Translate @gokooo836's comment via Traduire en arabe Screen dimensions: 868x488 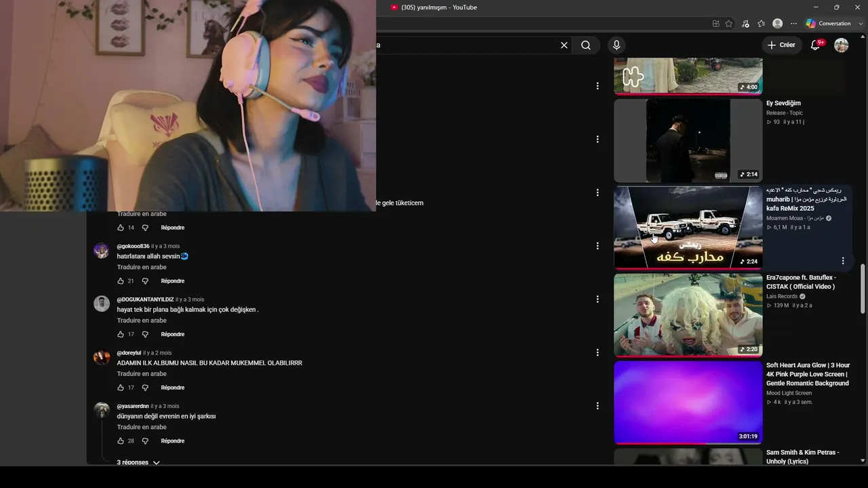click(x=142, y=267)
